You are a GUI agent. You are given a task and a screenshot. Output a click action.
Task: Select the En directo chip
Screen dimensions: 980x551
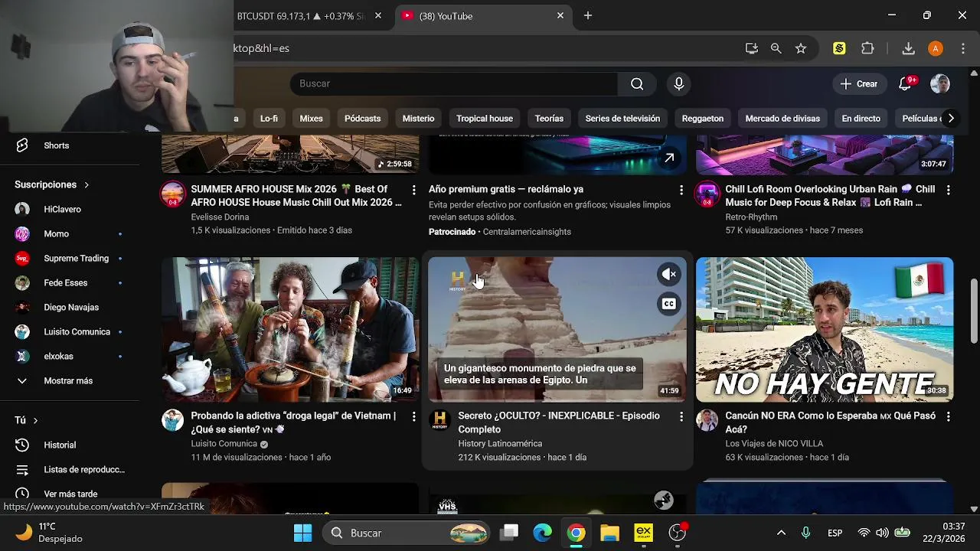click(x=861, y=119)
